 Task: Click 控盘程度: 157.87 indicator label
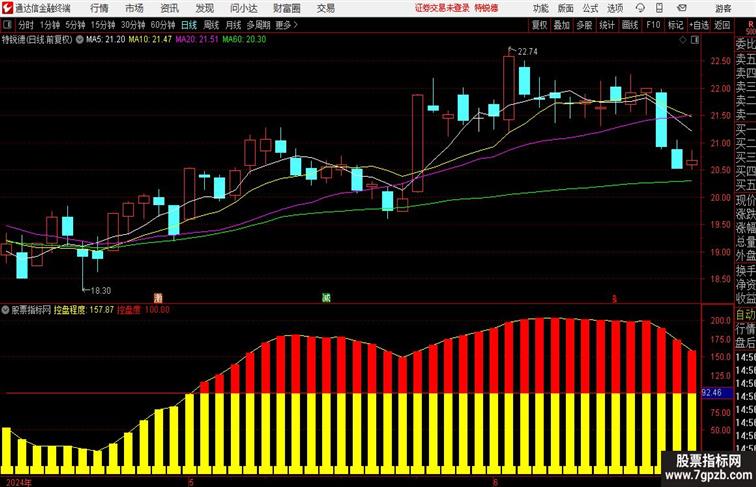pos(84,310)
